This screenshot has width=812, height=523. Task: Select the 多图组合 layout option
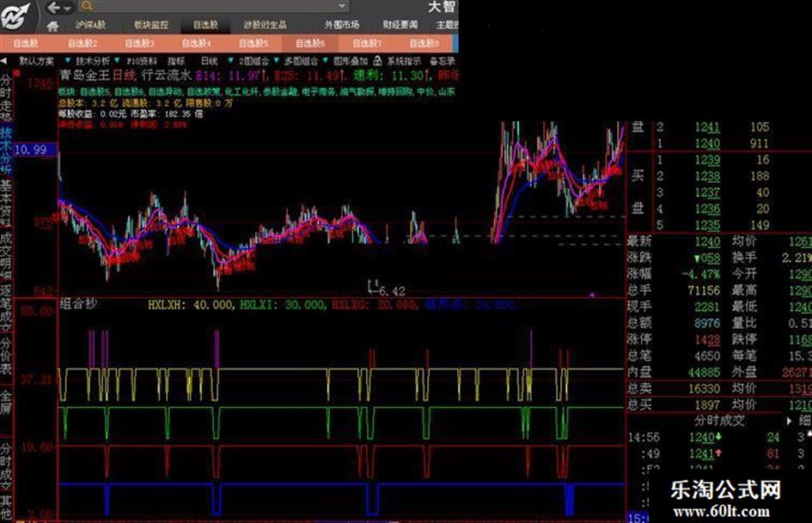coord(301,61)
